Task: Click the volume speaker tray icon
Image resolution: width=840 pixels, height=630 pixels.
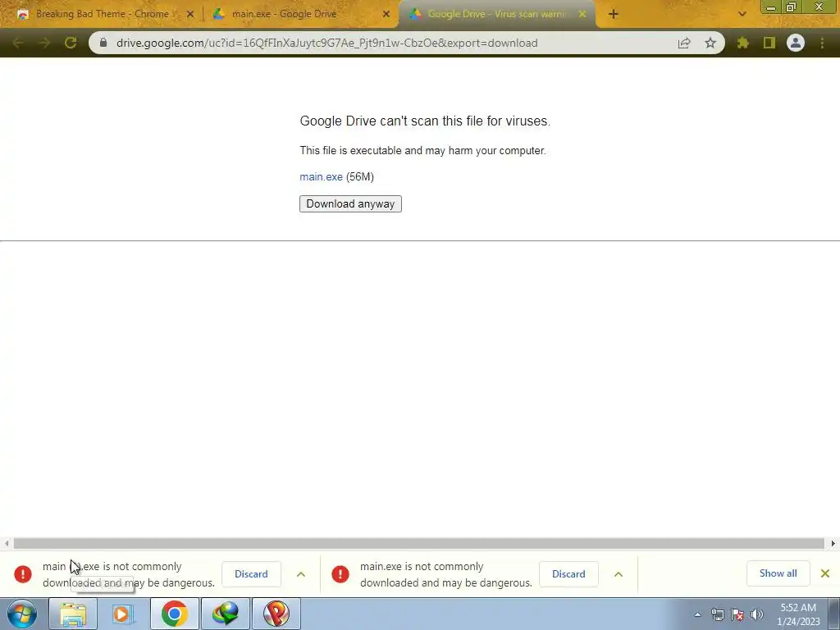Action: (x=757, y=614)
